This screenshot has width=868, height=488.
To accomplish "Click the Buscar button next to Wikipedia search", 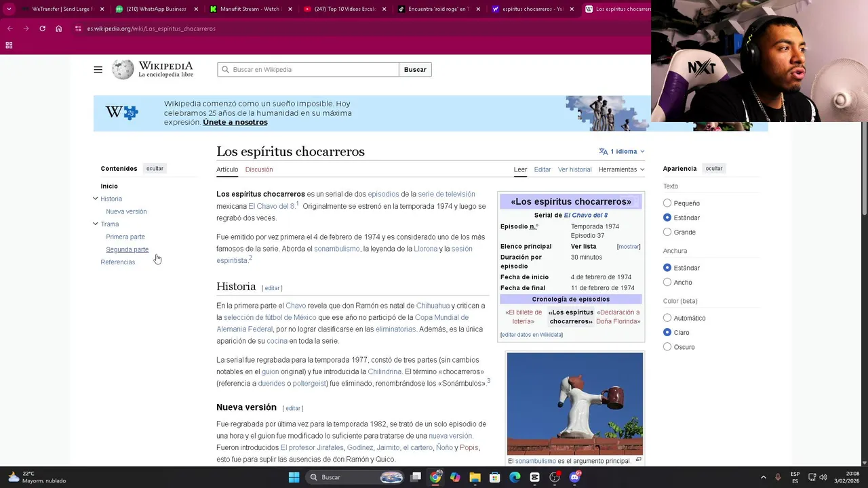I will coord(415,70).
